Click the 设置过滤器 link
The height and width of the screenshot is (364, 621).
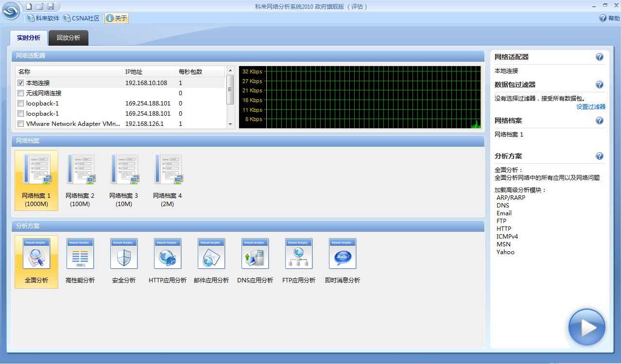(x=590, y=107)
